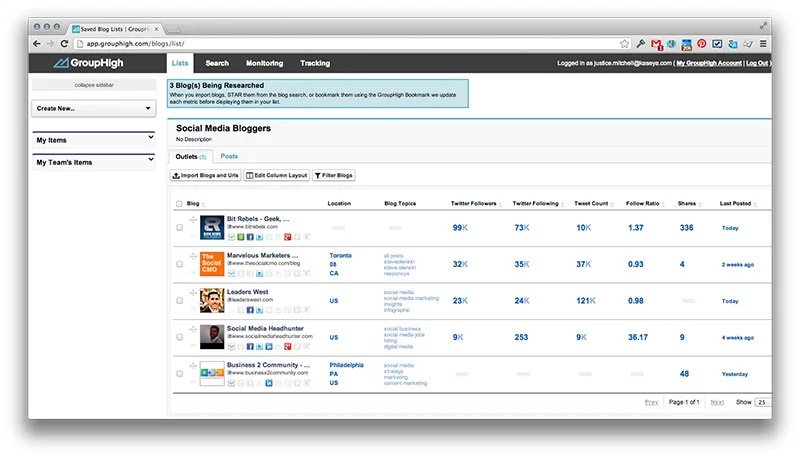
Task: Open Bit Rebels Facebook icon
Action: pyautogui.click(x=250, y=237)
